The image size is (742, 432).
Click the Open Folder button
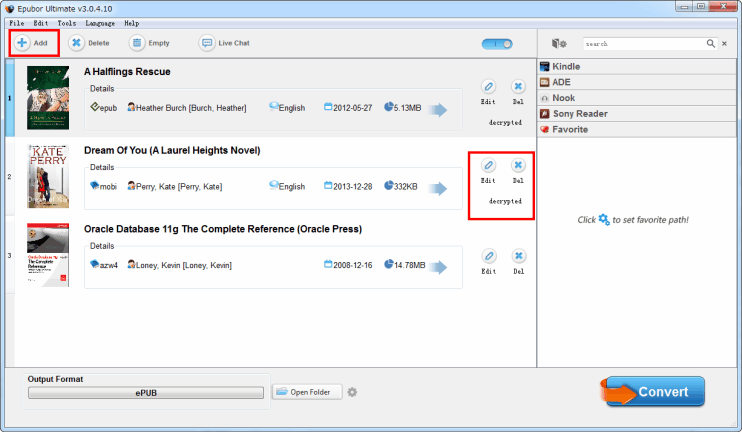click(x=307, y=392)
